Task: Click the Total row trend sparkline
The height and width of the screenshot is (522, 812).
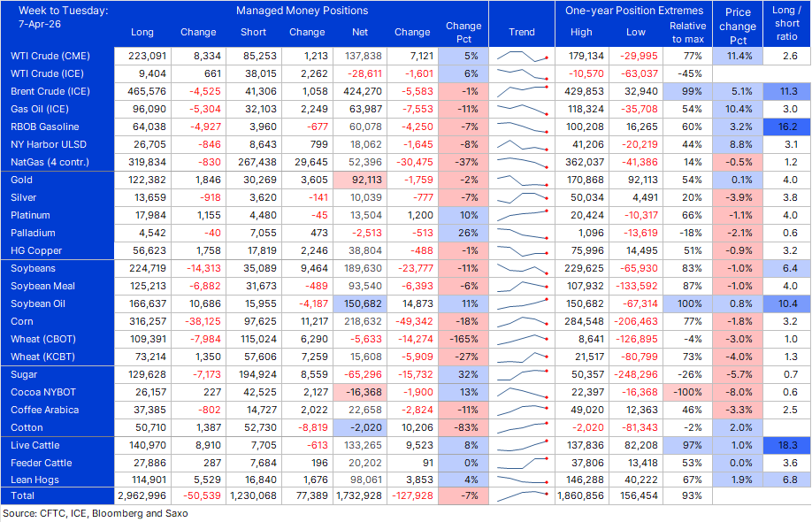Action: point(521,497)
